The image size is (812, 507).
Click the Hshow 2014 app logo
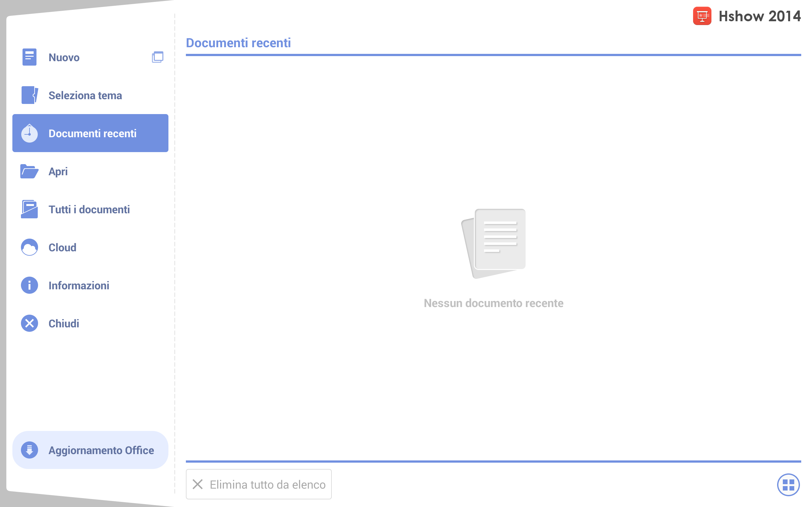coord(702,16)
